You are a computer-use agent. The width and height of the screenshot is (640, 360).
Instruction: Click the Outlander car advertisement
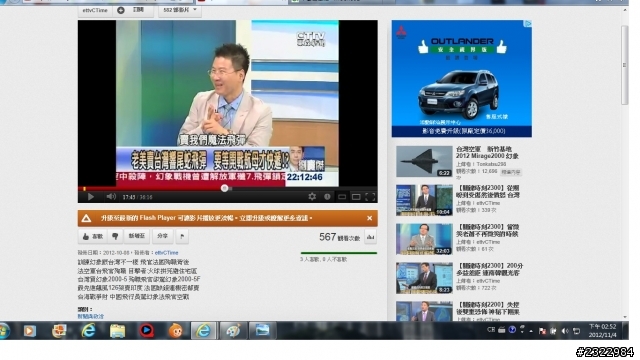pos(462,79)
